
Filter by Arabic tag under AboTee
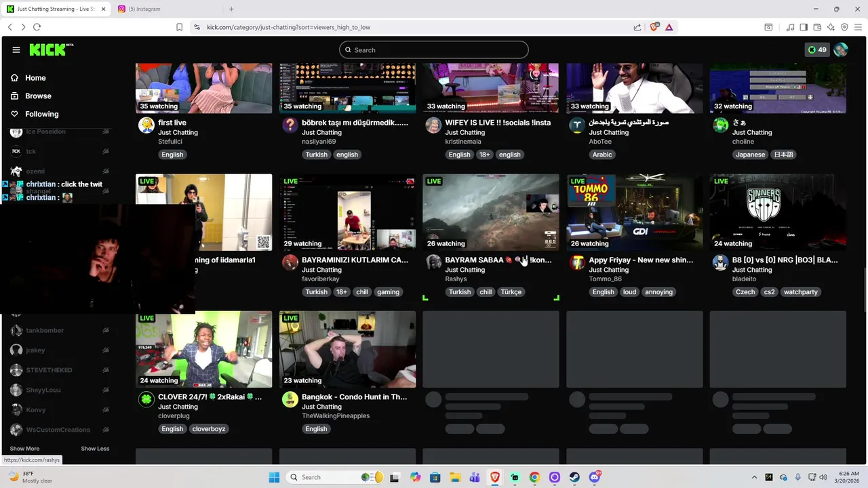coord(602,155)
